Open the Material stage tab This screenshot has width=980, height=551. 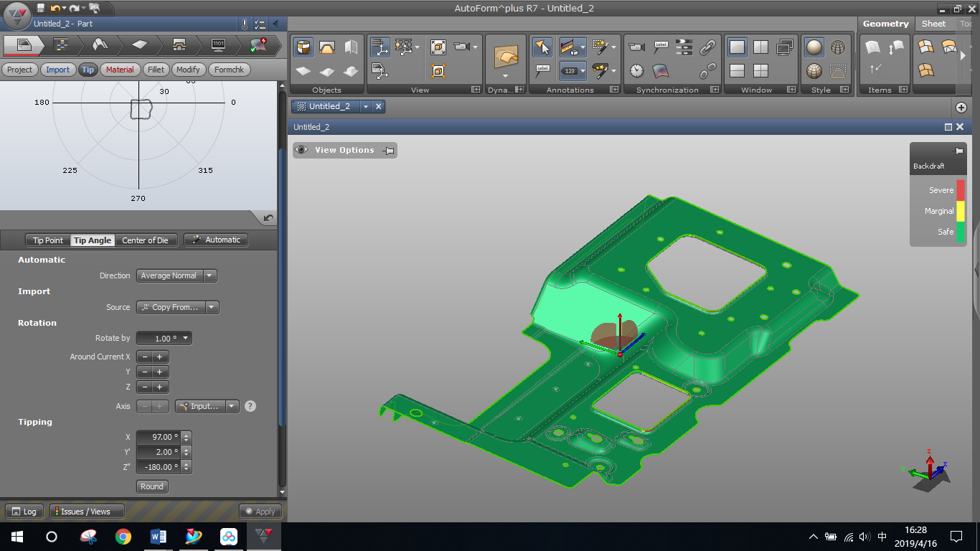click(x=120, y=70)
